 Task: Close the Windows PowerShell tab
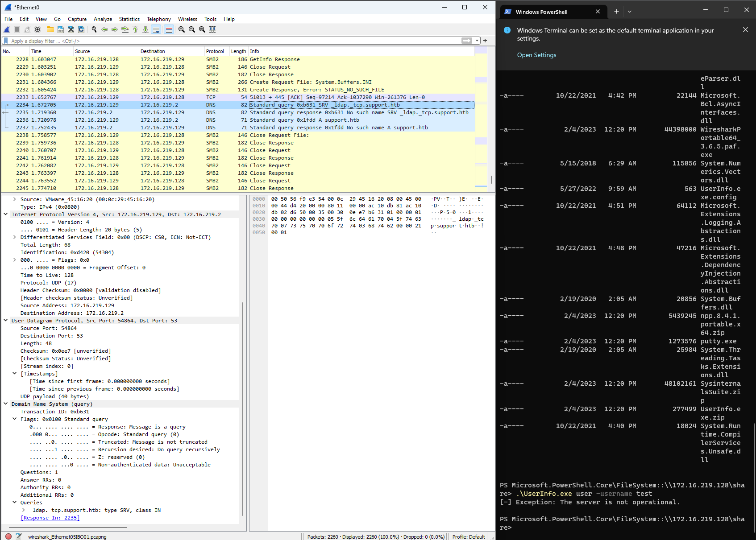click(598, 12)
